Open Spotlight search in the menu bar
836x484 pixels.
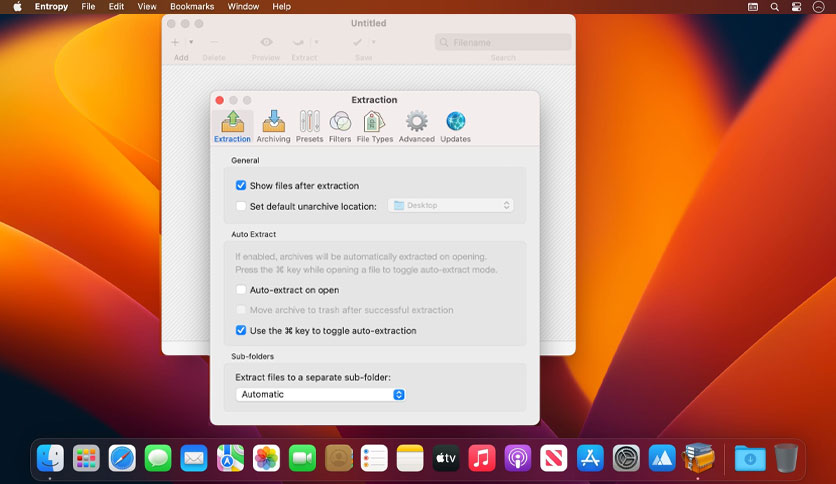(775, 7)
